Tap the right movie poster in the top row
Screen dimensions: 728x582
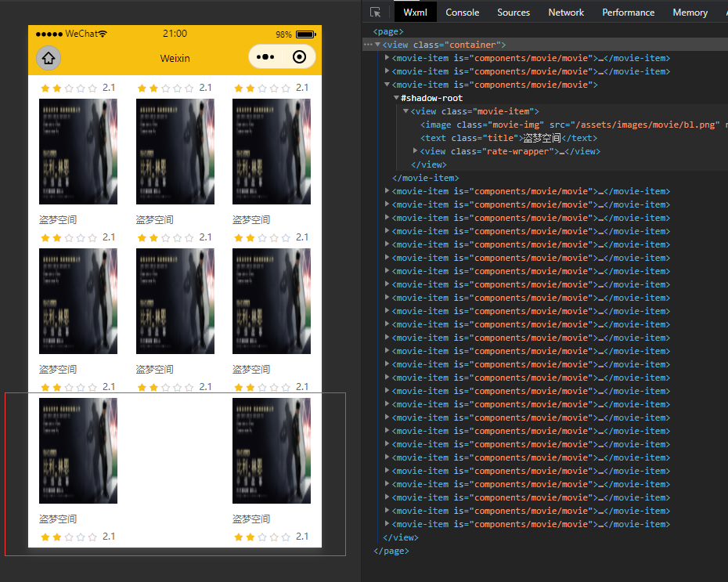coord(272,151)
